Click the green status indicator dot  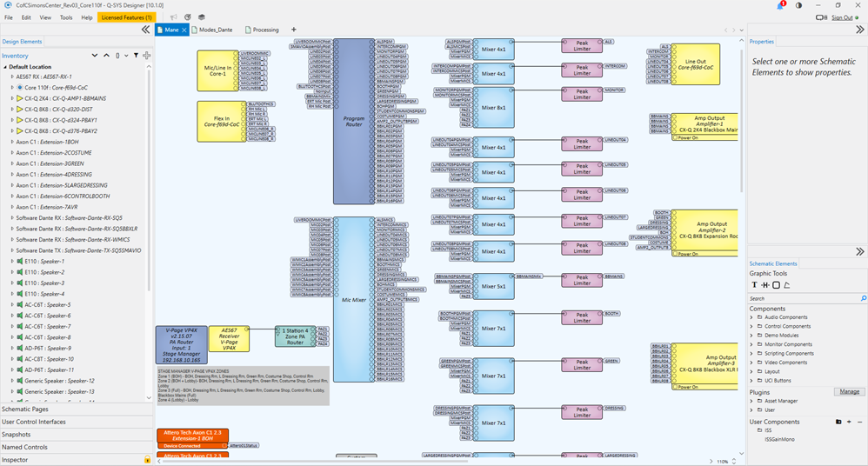tap(857, 17)
